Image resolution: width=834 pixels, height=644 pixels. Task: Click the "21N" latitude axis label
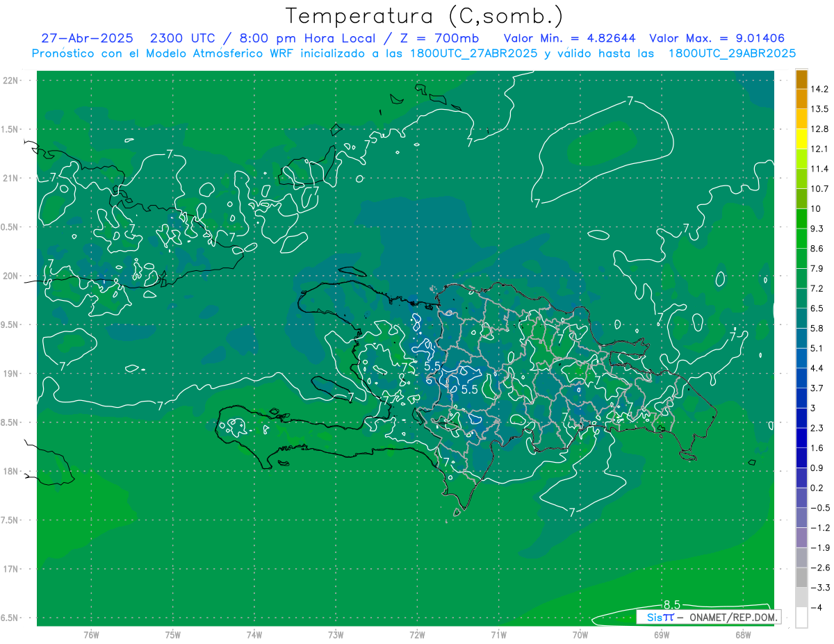click(11, 179)
